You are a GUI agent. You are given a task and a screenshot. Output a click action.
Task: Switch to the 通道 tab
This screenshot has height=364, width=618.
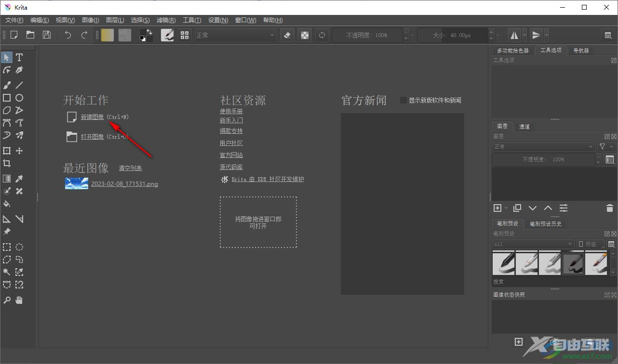coord(524,127)
